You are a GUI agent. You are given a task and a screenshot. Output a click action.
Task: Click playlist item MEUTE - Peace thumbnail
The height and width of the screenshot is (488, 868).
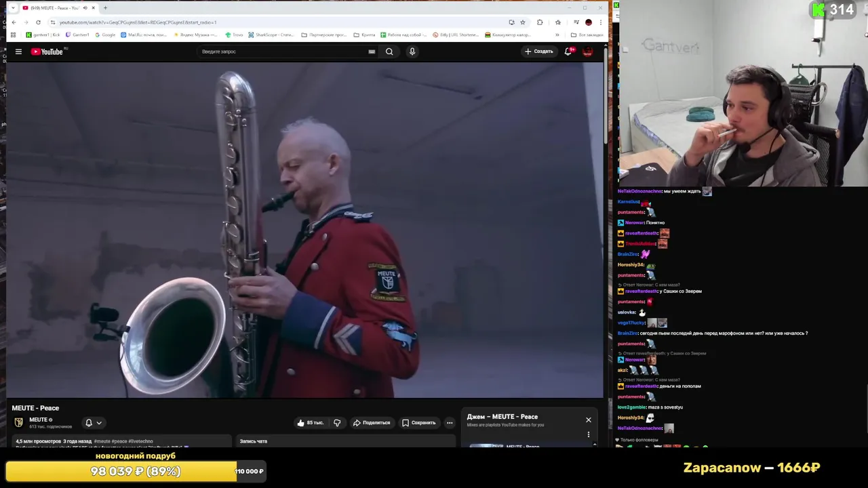pos(486,446)
